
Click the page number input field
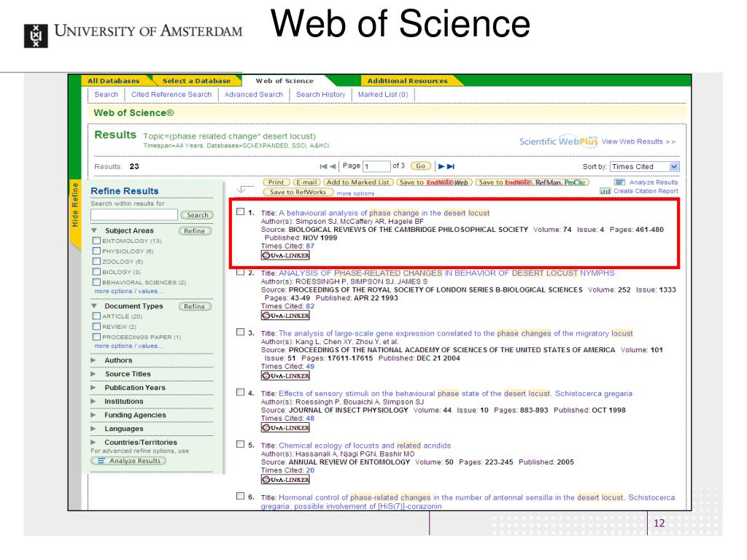coord(376,166)
